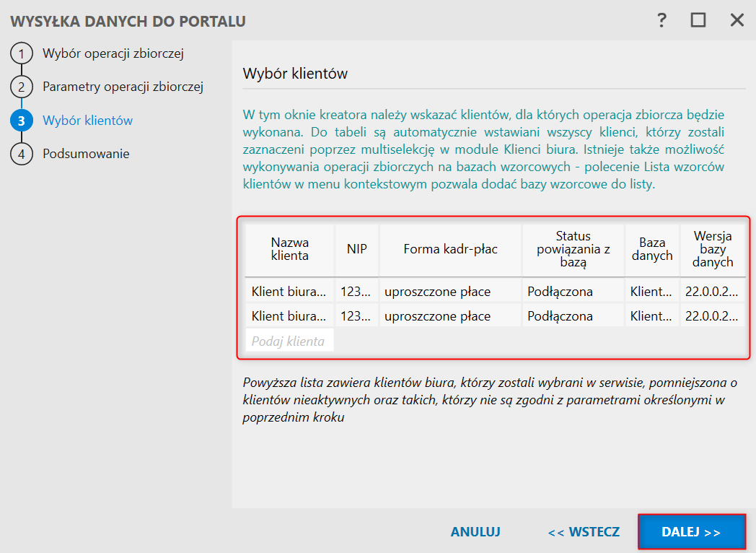Sort by Nazwa klienta column header
The image size is (756, 553).
click(x=290, y=250)
